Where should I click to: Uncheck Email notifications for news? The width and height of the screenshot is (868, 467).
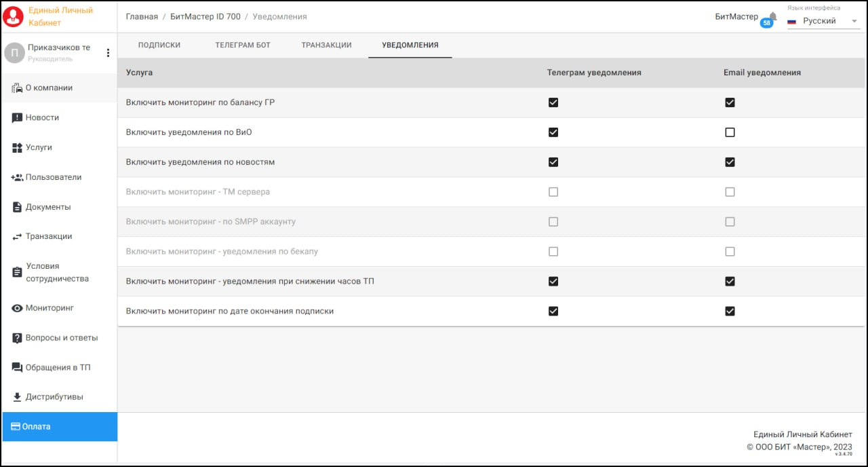(x=730, y=162)
